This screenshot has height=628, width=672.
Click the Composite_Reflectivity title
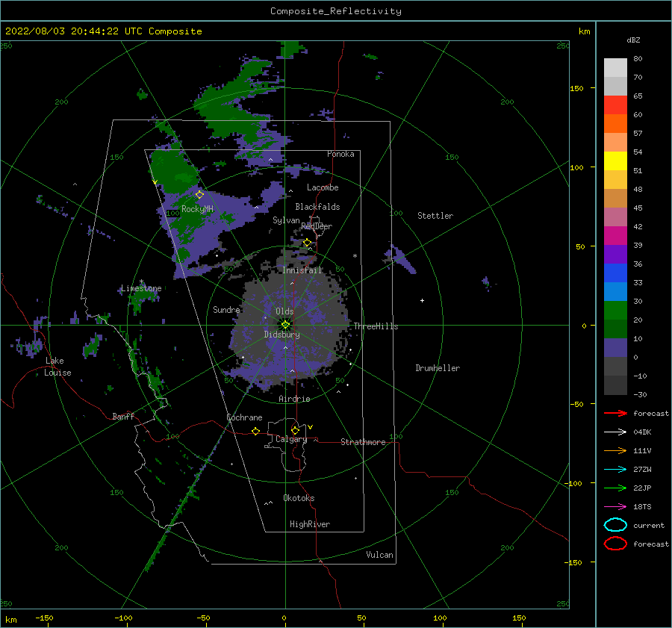(x=336, y=11)
